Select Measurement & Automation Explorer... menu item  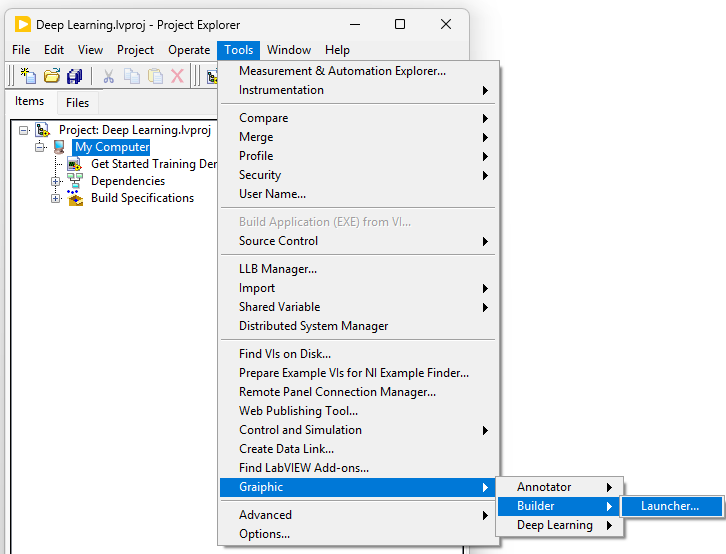(342, 71)
